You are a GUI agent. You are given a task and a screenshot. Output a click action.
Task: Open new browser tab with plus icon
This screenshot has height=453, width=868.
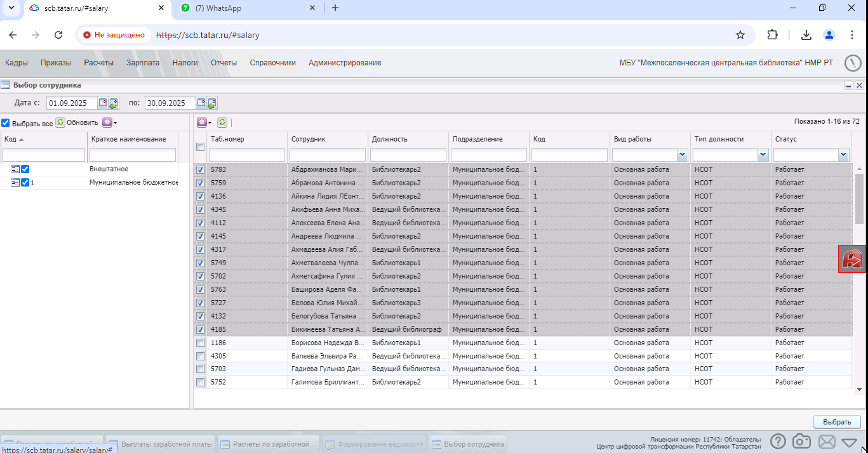pos(335,8)
